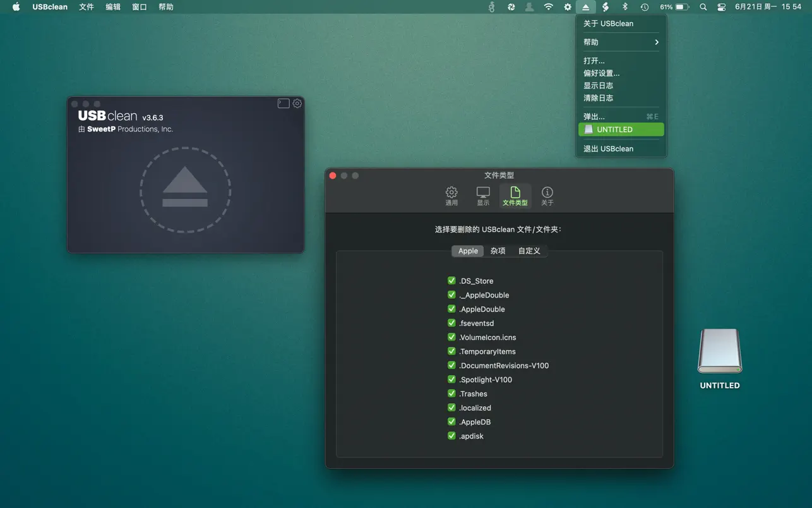Click the date and time in menu bar

[768, 7]
